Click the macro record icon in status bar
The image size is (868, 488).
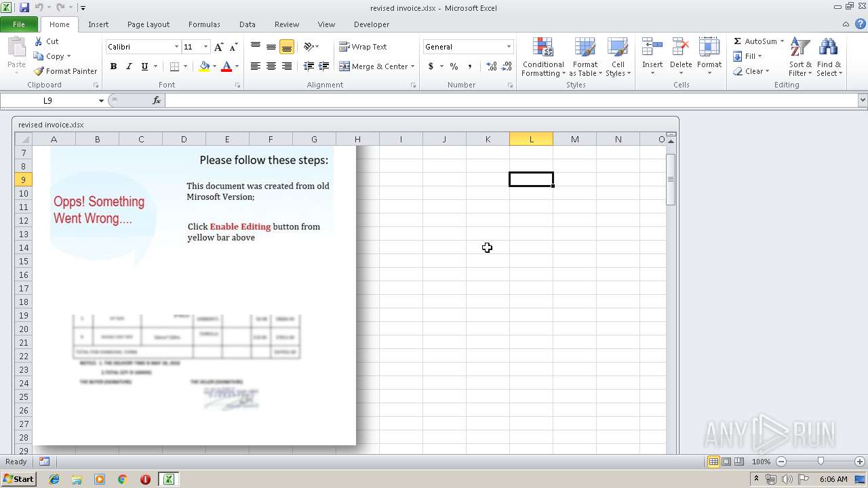[44, 462]
